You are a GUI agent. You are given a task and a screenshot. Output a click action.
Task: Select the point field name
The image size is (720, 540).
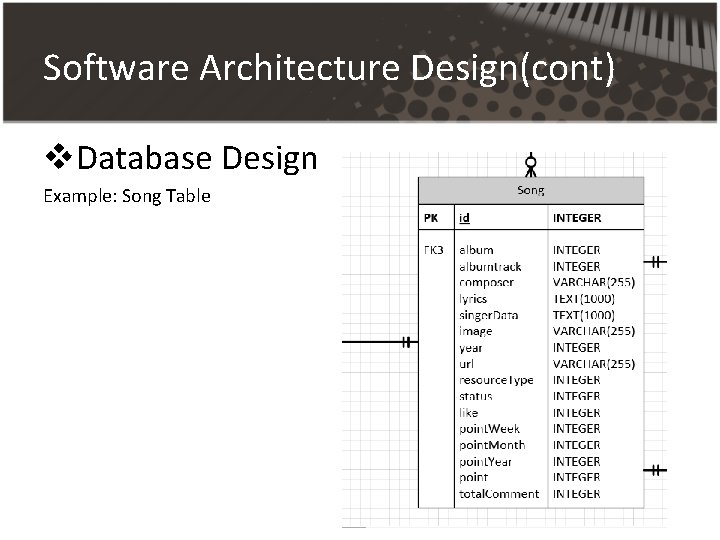point(473,478)
